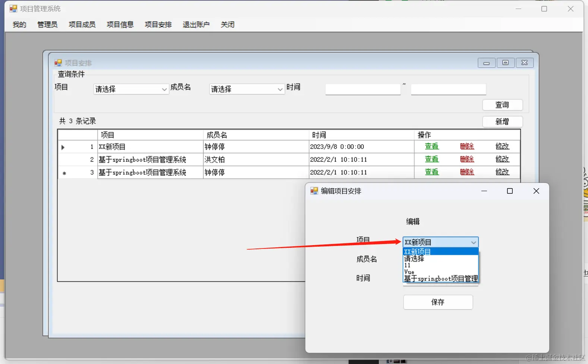The width and height of the screenshot is (588, 364).
Task: Select cell XX新项目 in row 1
Action: 150,147
